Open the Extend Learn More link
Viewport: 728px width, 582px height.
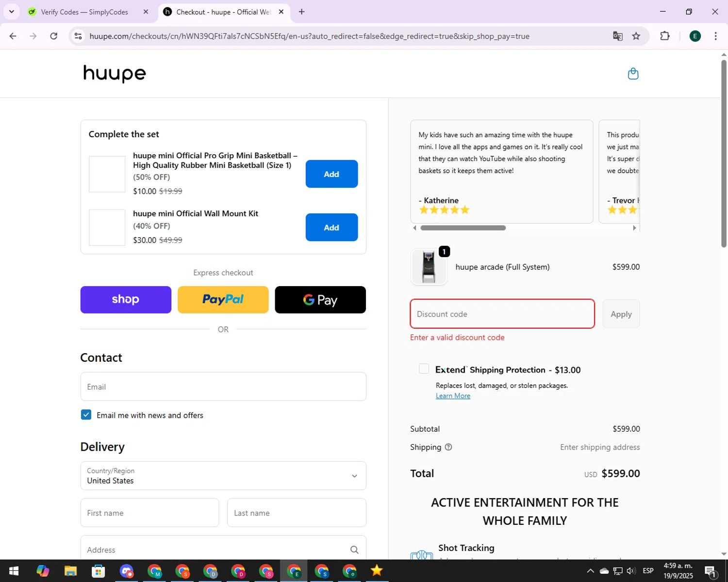453,396
